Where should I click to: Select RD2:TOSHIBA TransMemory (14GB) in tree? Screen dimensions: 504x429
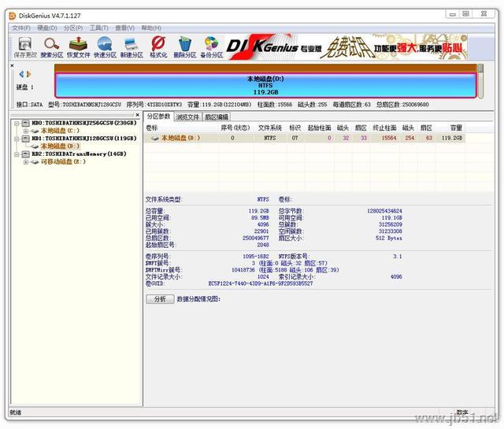tap(79, 154)
